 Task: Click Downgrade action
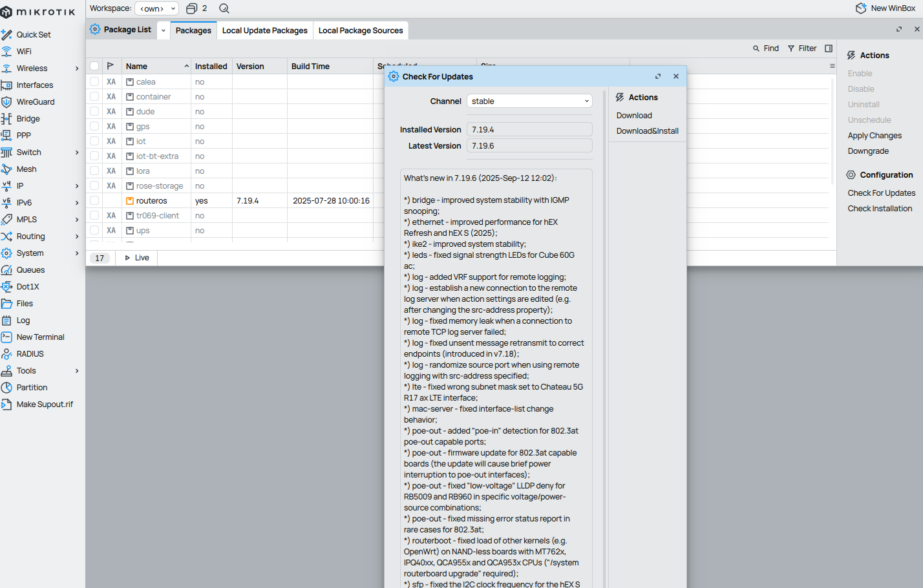(x=868, y=151)
